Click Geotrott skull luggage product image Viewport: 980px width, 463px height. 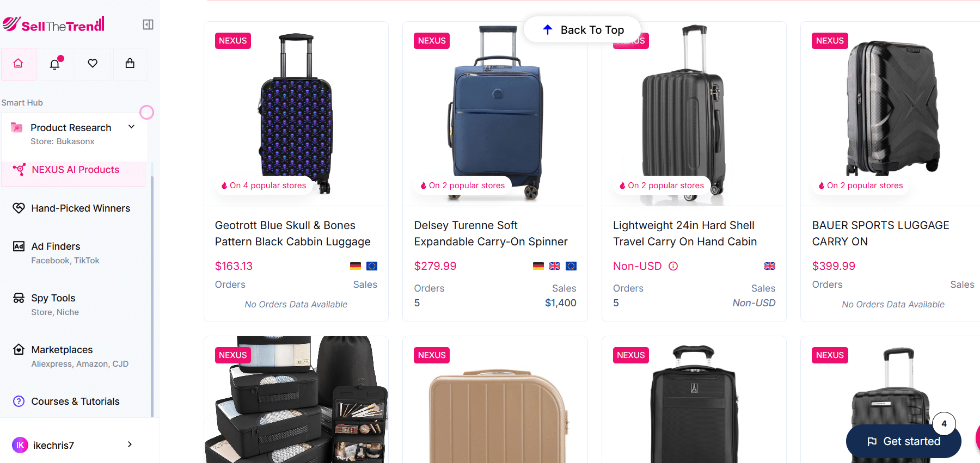296,113
